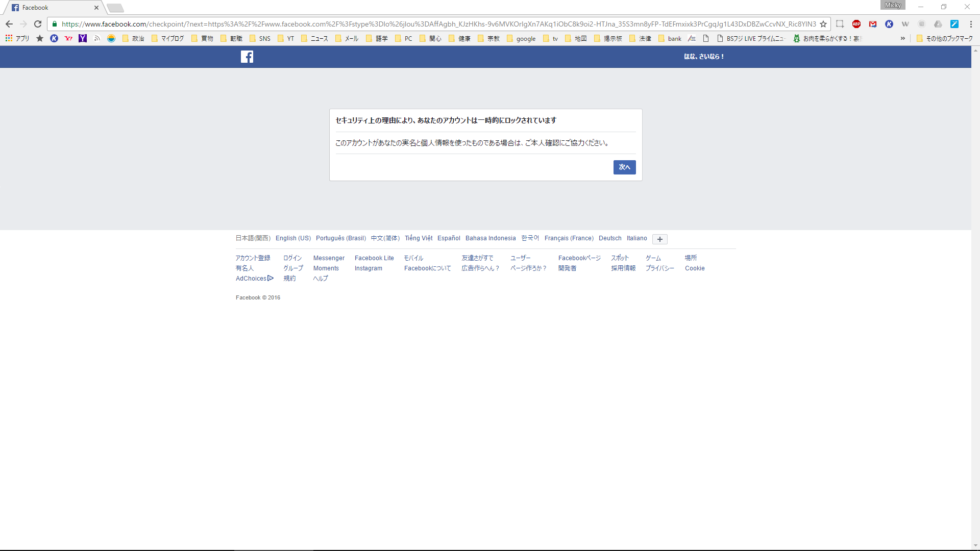Open the Messenger footer link
Viewport: 980px width, 551px height.
tap(329, 258)
